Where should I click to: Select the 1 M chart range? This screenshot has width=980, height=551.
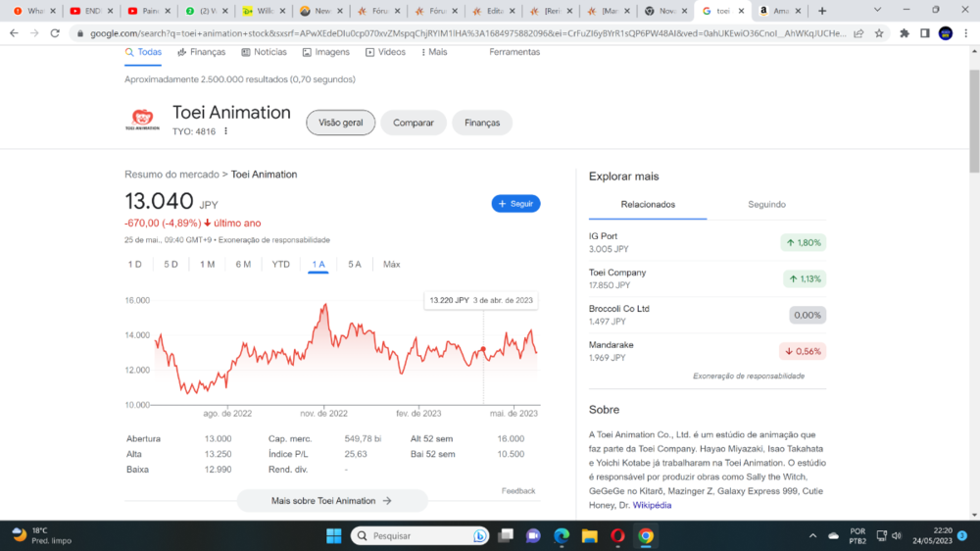click(208, 265)
